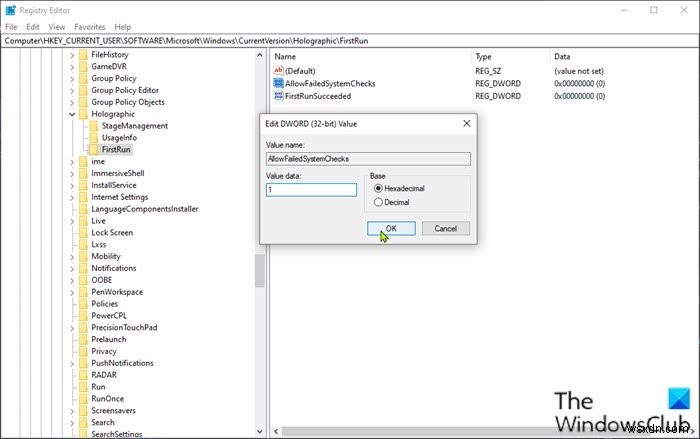
Task: Select the Holographic folder icon
Action: pos(83,114)
